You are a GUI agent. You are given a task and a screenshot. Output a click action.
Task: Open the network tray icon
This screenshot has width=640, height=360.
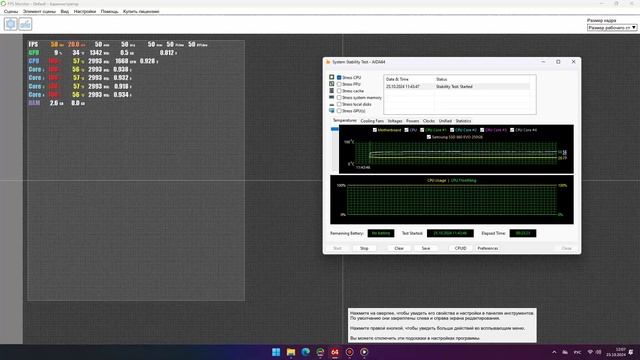[x=591, y=352]
